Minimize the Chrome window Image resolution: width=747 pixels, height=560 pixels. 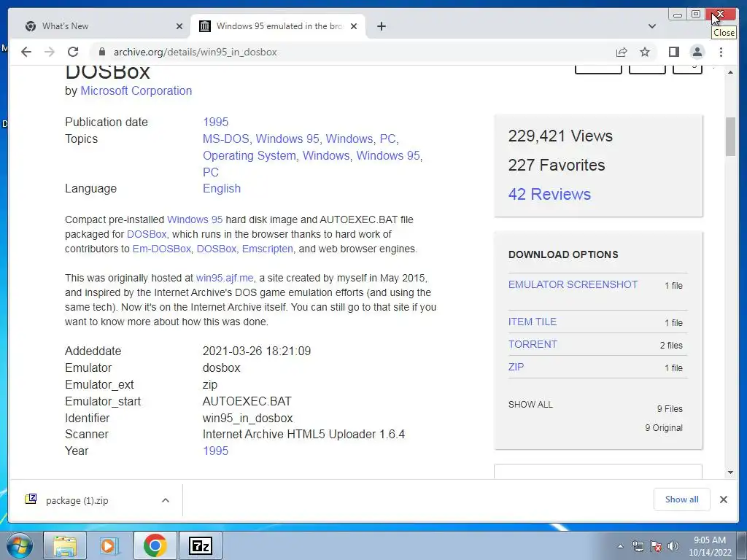point(678,15)
